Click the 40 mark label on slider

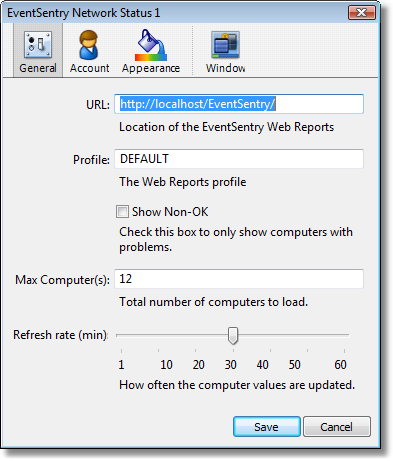pyautogui.click(x=263, y=365)
